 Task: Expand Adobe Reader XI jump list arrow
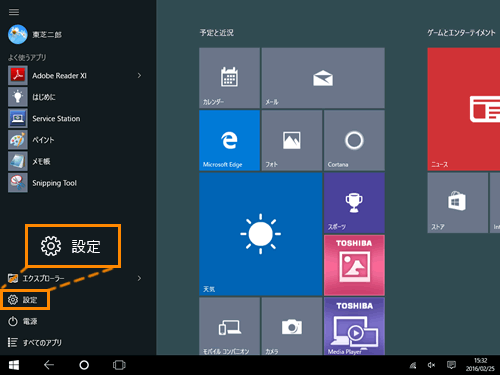click(139, 76)
